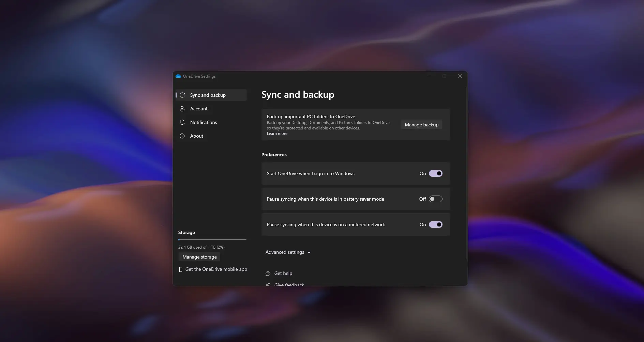Click the storage usage progress bar

212,239
